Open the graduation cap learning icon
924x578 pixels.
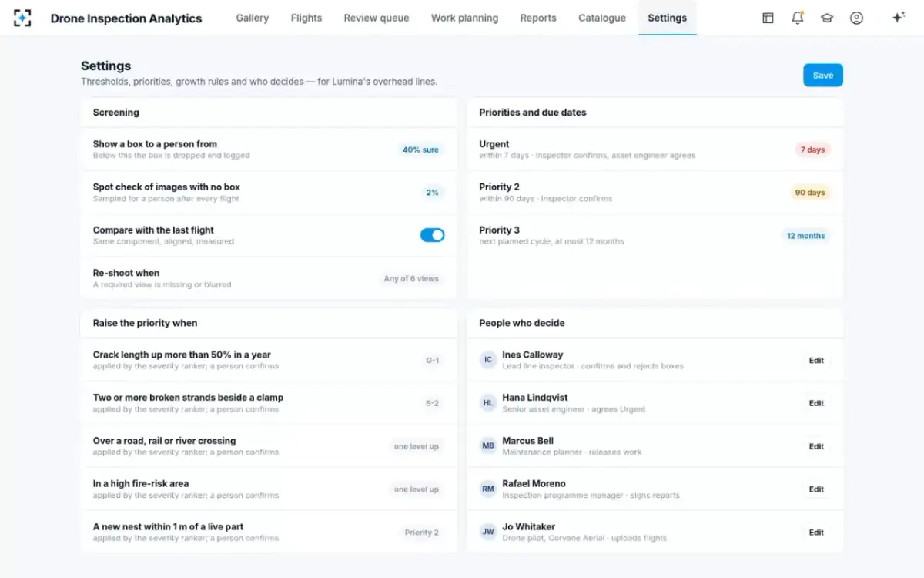(827, 18)
